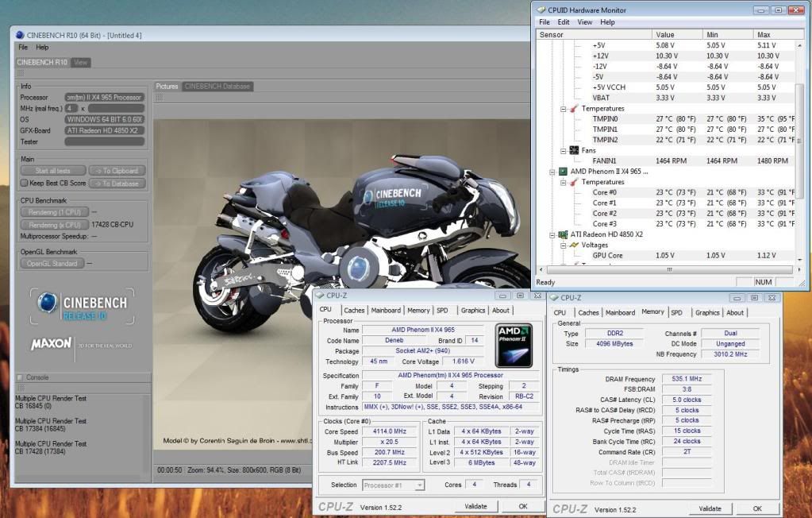
Task: Select the FANIN1 row
Action: (x=666, y=160)
